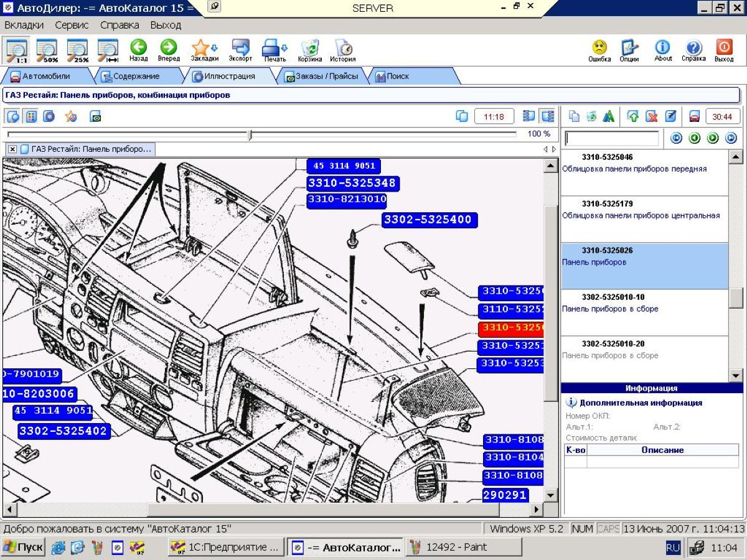Screen dimensions: 747x560
Task: Click the illustration vertical scroll up arrow
Action: tap(550, 166)
